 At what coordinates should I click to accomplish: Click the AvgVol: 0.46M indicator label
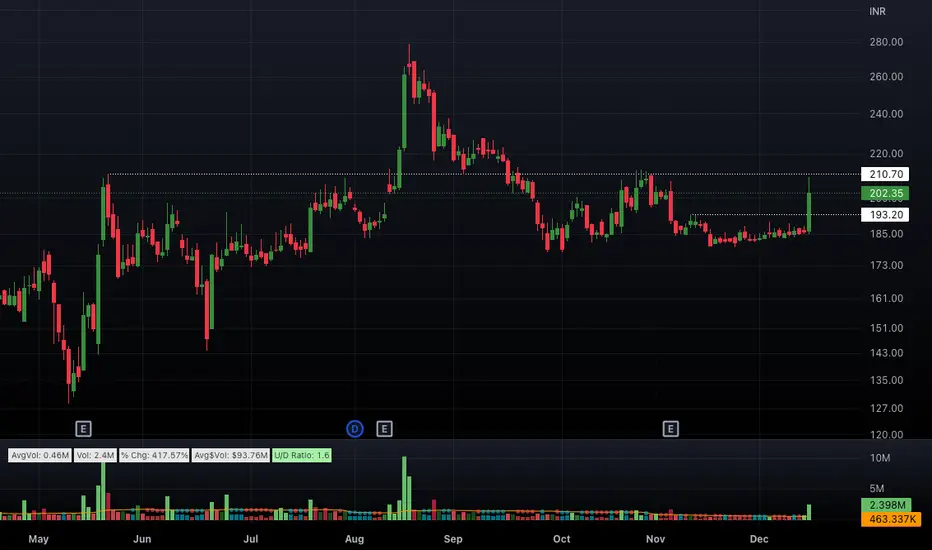(40, 455)
